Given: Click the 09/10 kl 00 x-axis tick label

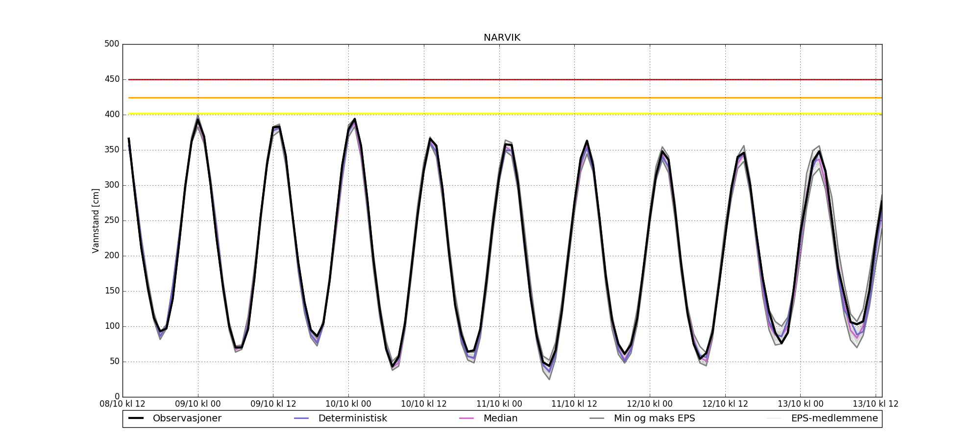Looking at the screenshot, I should [198, 404].
